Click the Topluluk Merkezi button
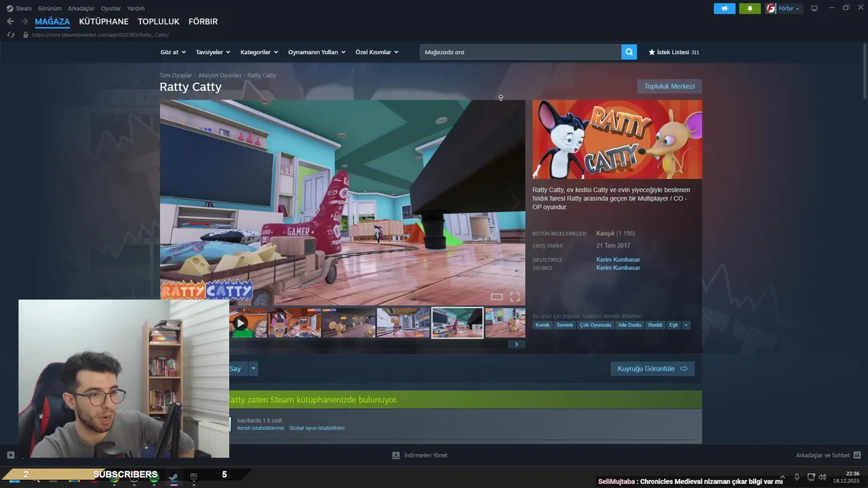The image size is (868, 488). point(669,86)
